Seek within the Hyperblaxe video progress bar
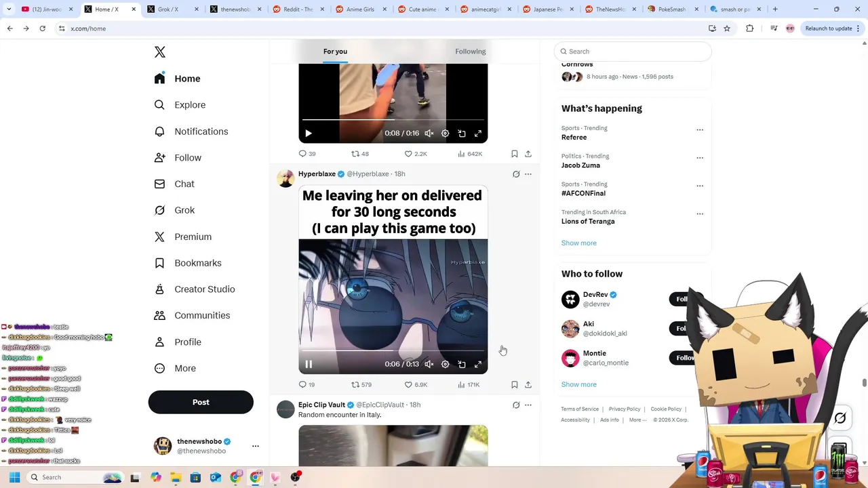The height and width of the screenshot is (488, 868). point(393,351)
